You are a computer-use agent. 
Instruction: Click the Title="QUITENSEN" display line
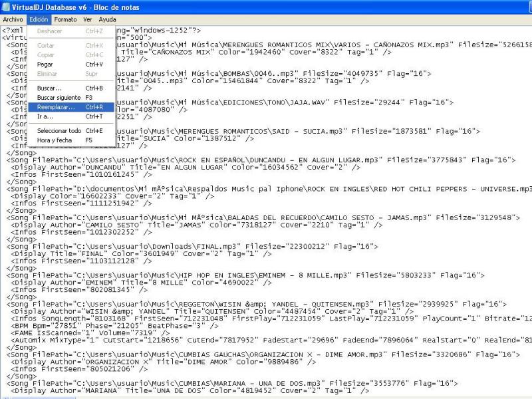coord(212,312)
